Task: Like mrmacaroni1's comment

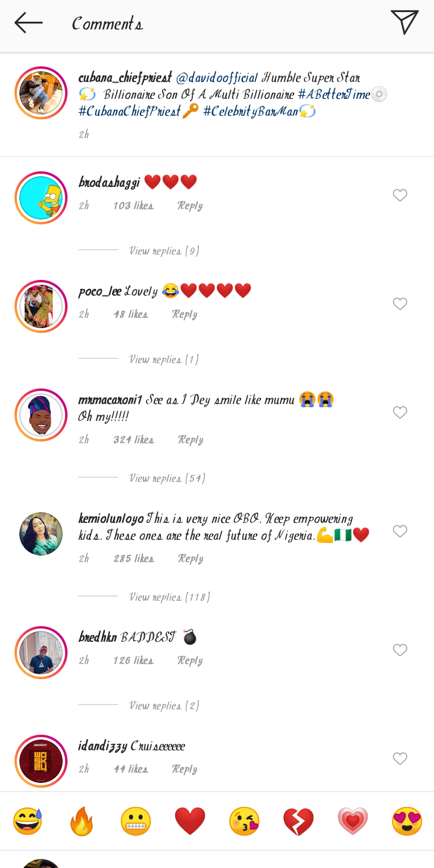Action: pyautogui.click(x=400, y=412)
